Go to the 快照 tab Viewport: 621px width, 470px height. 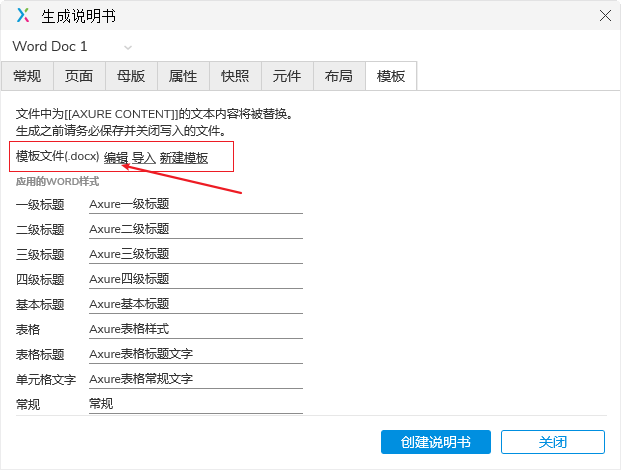(x=235, y=76)
